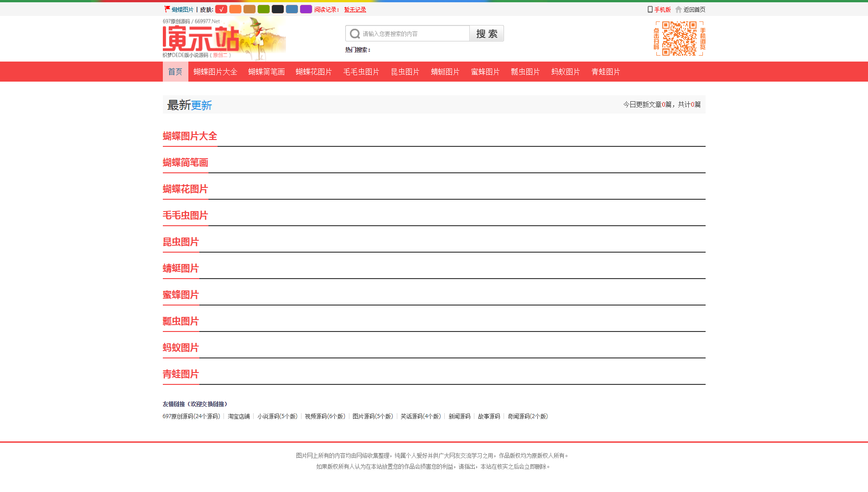
Task: Click the red flag icon beside 蝴蝶图片
Action: [x=167, y=9]
